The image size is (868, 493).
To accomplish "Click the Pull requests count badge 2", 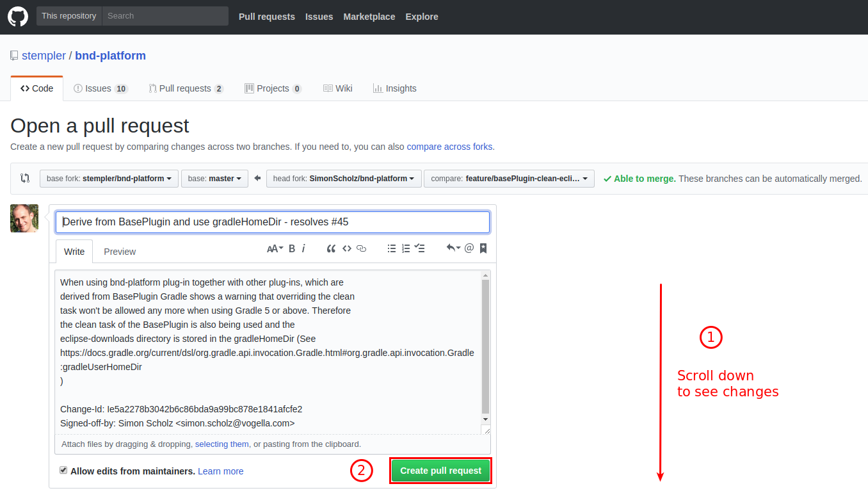I will 219,89.
